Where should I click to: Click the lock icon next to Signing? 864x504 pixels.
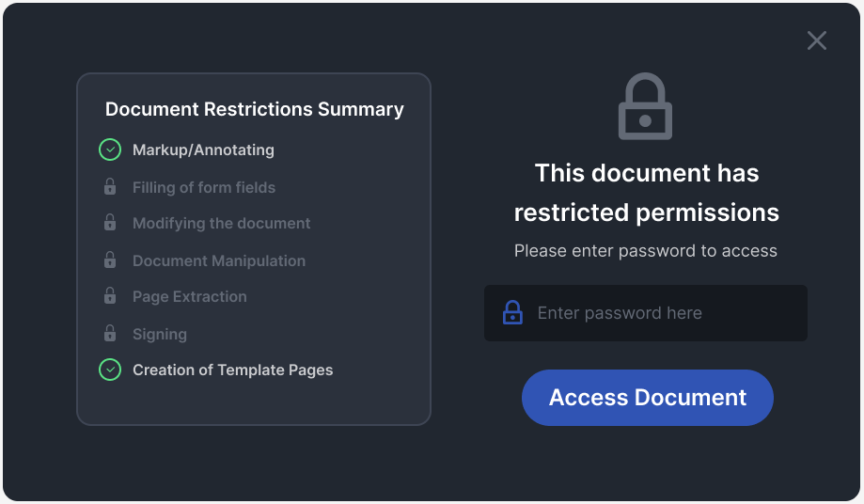click(110, 333)
